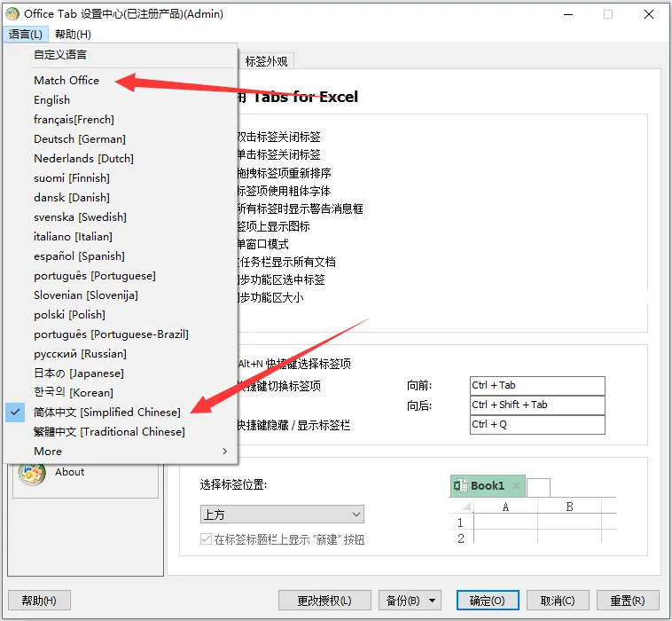
Task: Open the 语言(L) menu
Action: pyautogui.click(x=26, y=34)
